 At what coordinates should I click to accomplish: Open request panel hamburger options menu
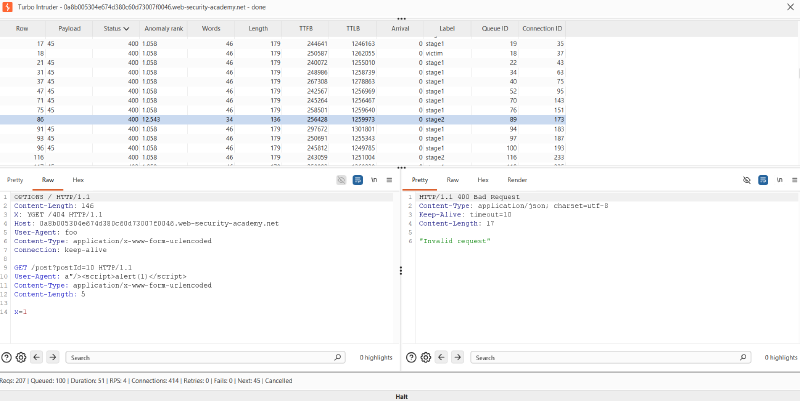(389, 180)
